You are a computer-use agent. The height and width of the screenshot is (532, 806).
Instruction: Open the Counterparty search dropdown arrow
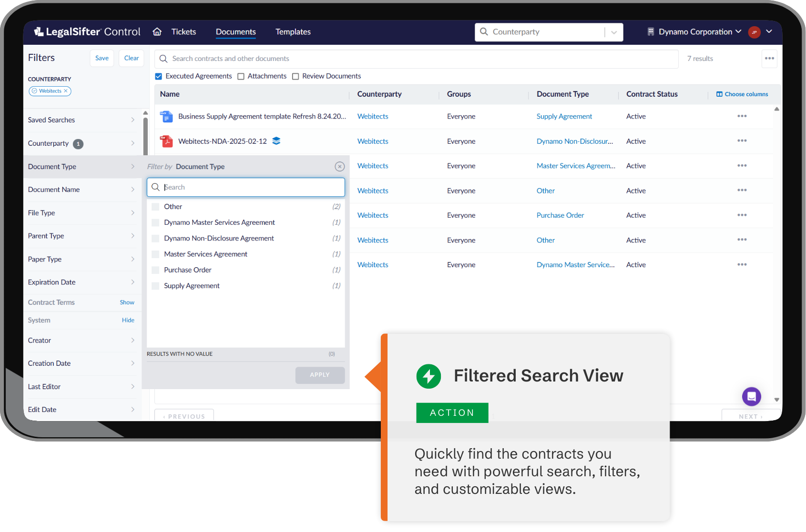click(614, 32)
